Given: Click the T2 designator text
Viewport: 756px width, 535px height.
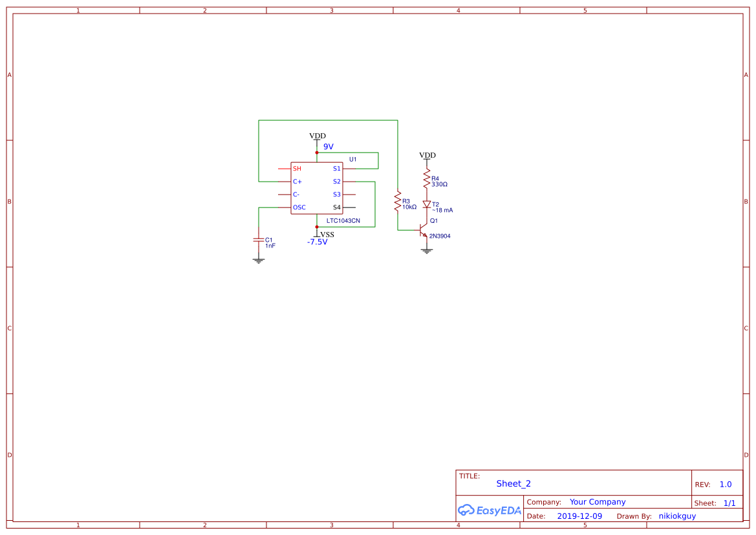Looking at the screenshot, I should [435, 205].
